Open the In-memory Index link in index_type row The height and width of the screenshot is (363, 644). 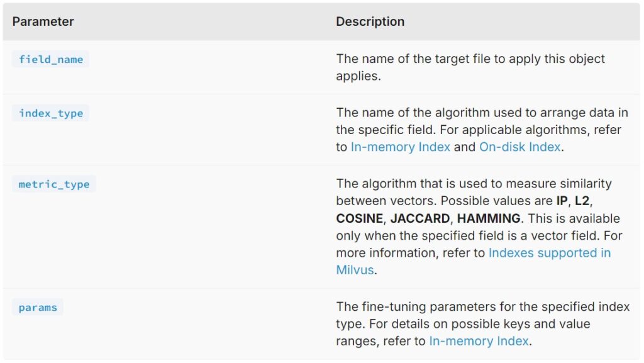click(x=400, y=147)
